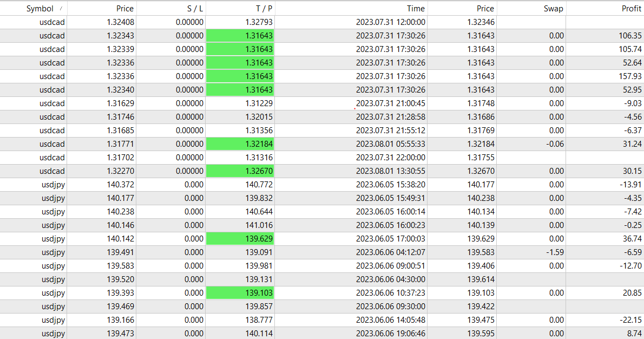Click the time 2023.07.31 12:00:00
This screenshot has height=339, width=644.
click(391, 22)
